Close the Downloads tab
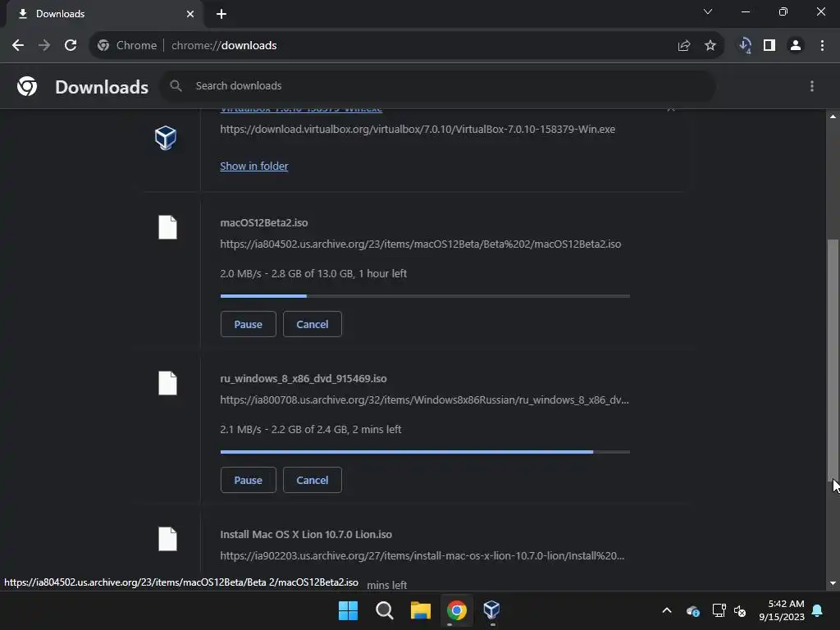 (x=190, y=14)
